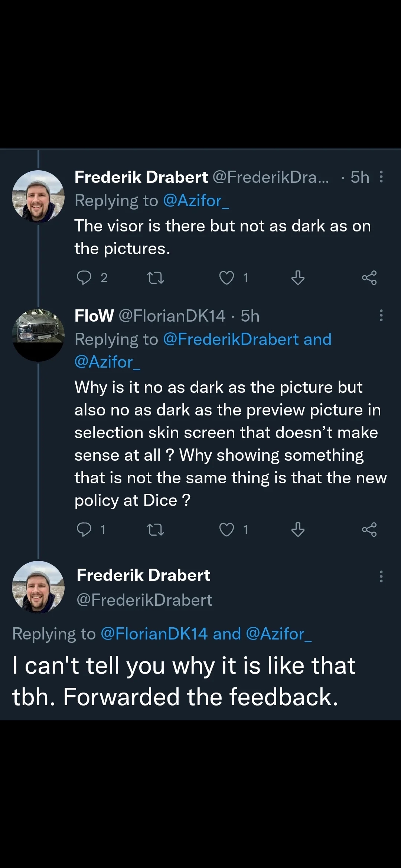Open the @Azifor_ mention under Frederik's first tweet
Viewport: 401px width, 868px height.
[196, 201]
